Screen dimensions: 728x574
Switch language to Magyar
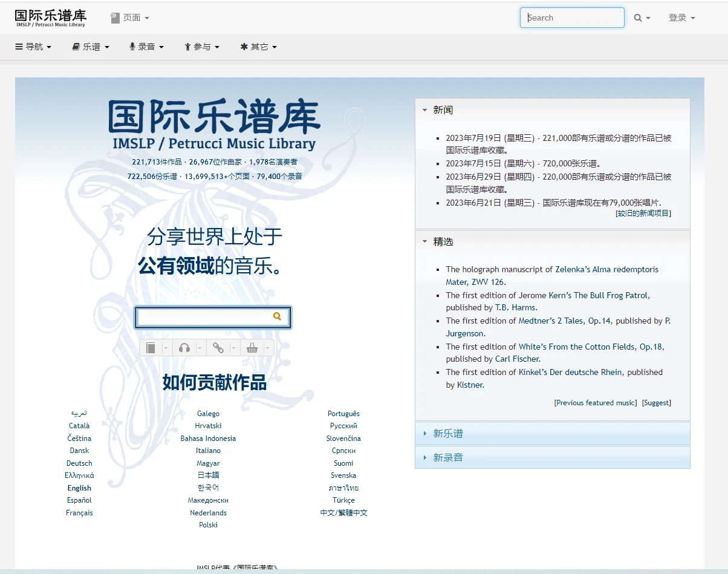208,463
